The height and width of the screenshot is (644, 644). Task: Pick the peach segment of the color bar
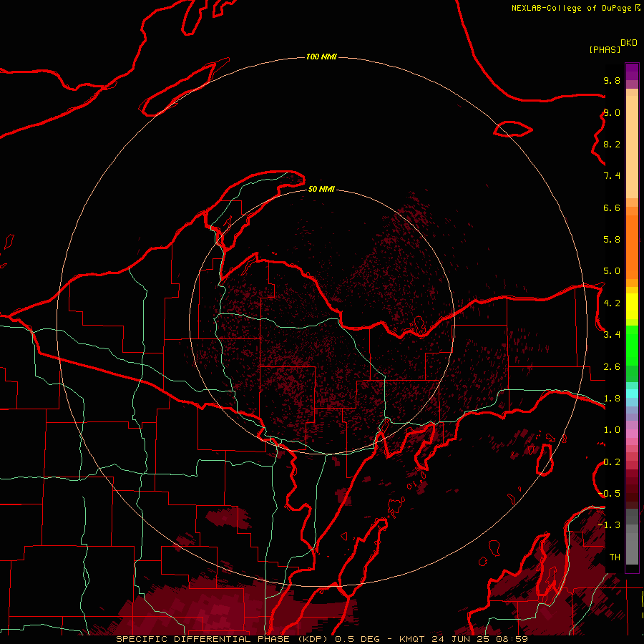pos(632,147)
